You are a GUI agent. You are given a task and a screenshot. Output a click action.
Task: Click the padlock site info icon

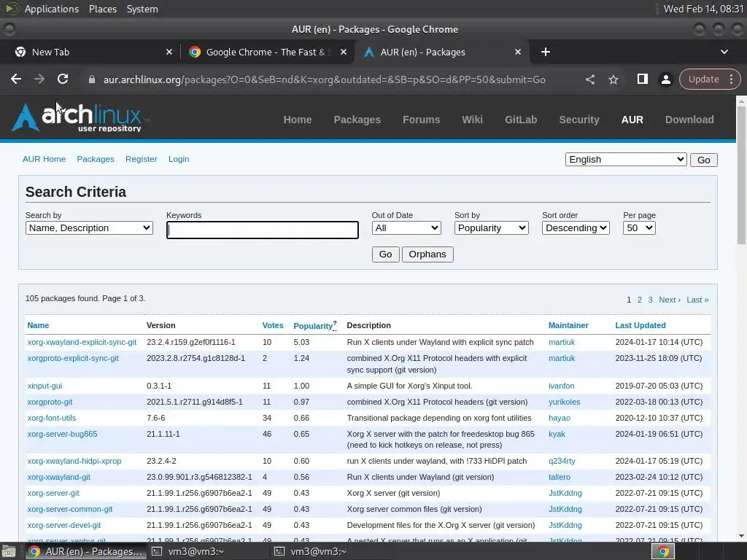point(92,79)
